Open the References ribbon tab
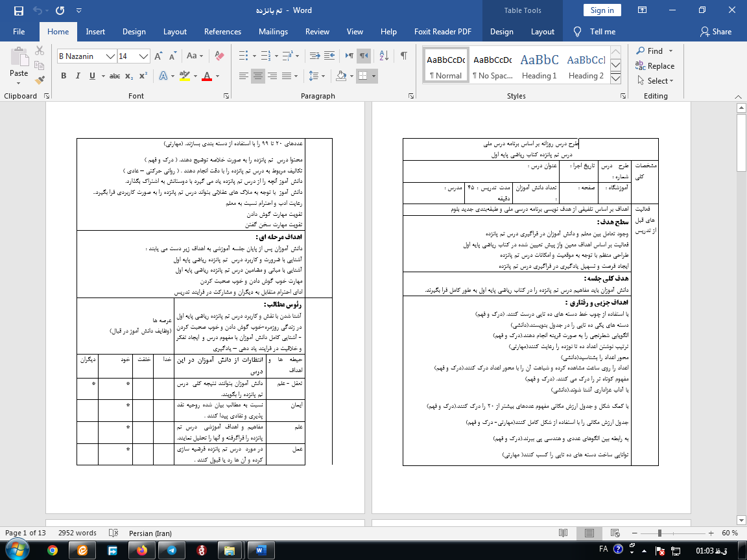Screen dimensions: 747x560 222,32
